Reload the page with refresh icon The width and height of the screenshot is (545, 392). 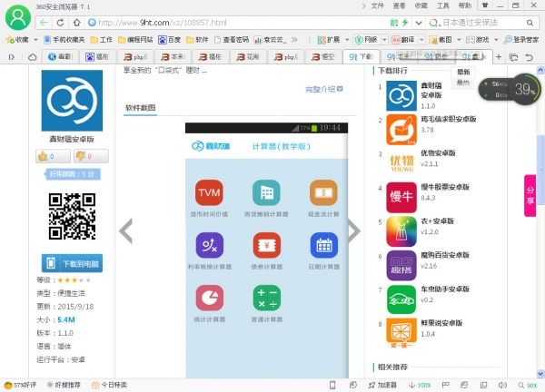tap(60, 23)
